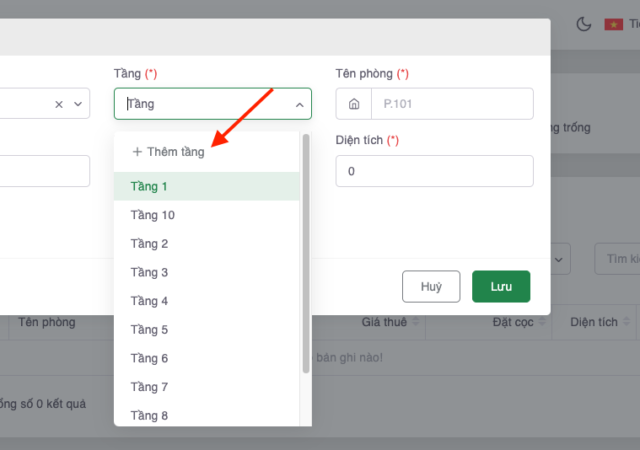Click the Huỷ cancel button
The image size is (640, 450).
point(431,286)
